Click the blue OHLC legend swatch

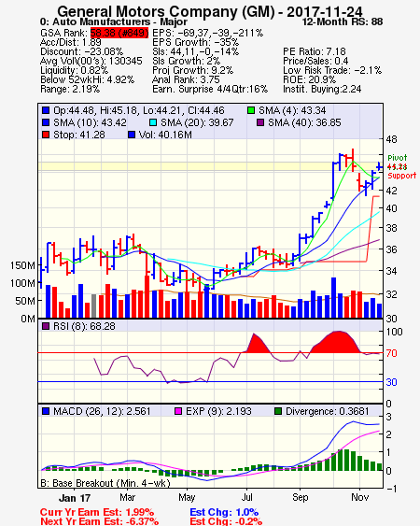[46, 110]
